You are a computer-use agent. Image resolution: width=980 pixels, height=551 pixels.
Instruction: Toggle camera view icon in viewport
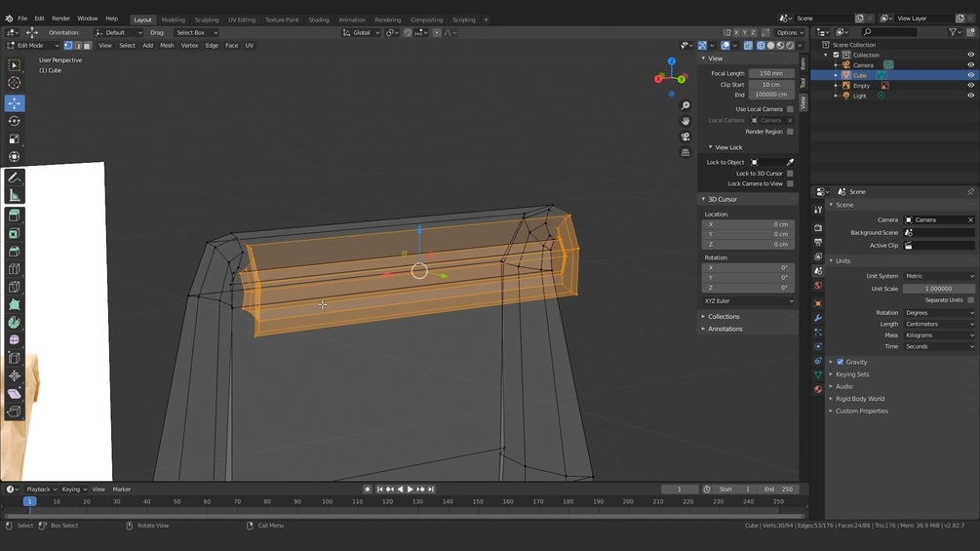(686, 137)
